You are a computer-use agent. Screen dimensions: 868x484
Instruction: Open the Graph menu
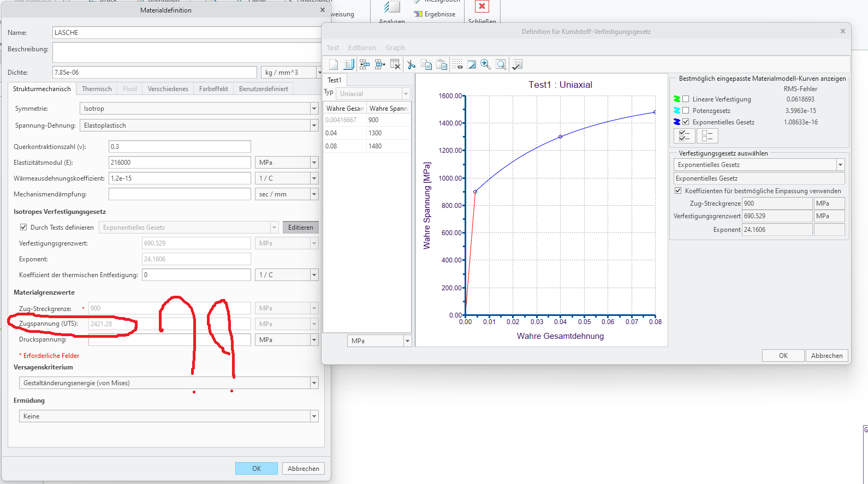pos(395,48)
